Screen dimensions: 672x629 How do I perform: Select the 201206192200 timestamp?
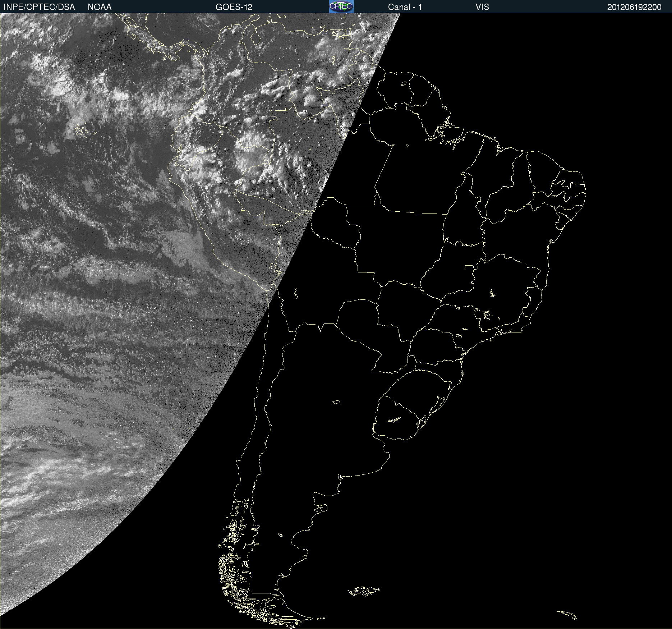pyautogui.click(x=634, y=7)
